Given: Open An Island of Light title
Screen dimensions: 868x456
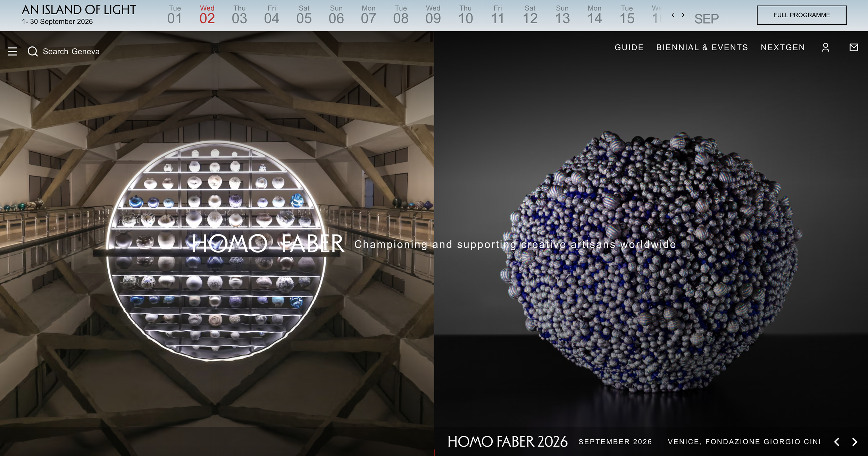Looking at the screenshot, I should coord(79,10).
